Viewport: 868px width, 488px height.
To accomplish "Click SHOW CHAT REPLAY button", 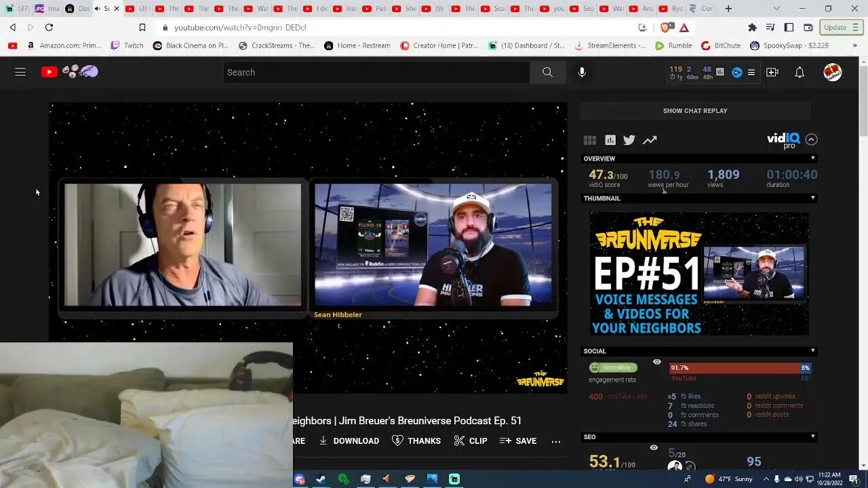I will (x=695, y=110).
